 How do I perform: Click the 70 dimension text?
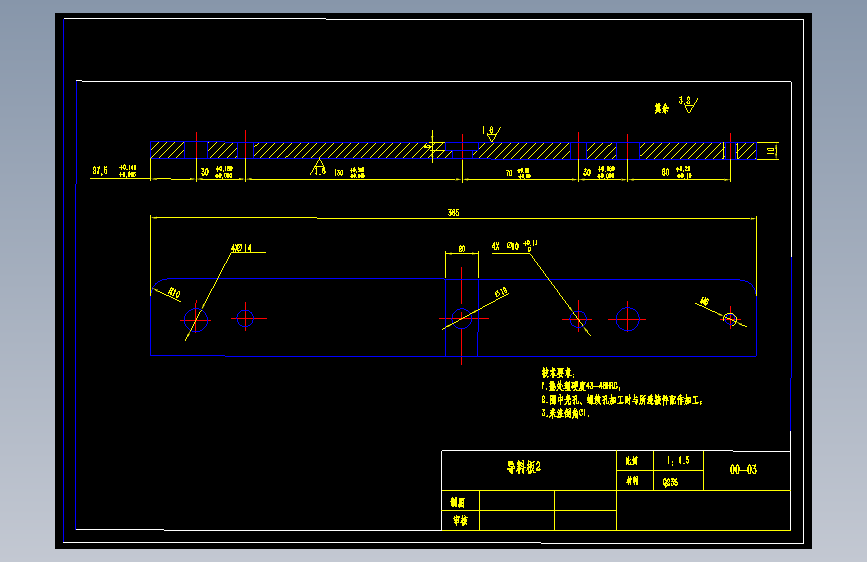[509, 173]
